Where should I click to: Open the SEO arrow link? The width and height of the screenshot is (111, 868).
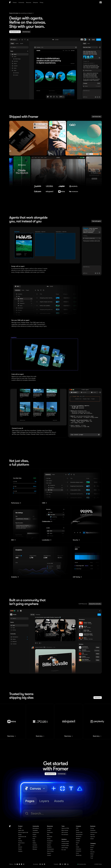pyautogui.click(x=13, y=540)
